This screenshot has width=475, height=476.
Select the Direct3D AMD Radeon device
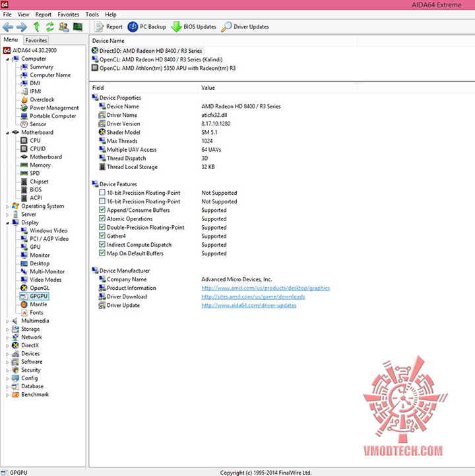(x=147, y=51)
